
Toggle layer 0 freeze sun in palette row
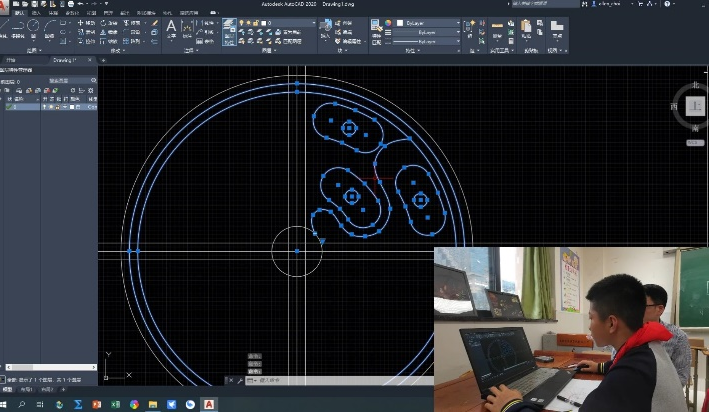pos(51,107)
